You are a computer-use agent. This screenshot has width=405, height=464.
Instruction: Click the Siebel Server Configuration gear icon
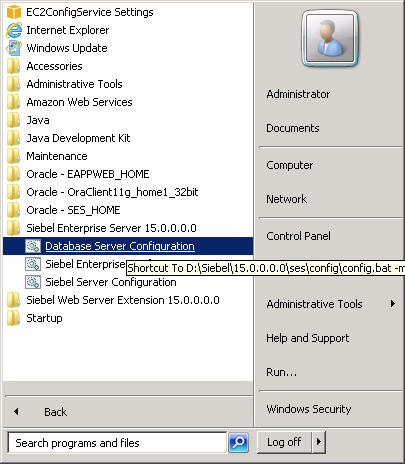coord(33,282)
